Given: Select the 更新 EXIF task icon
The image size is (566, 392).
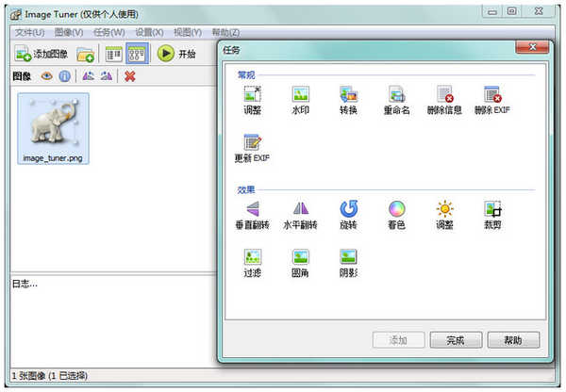Looking at the screenshot, I should point(252,148).
